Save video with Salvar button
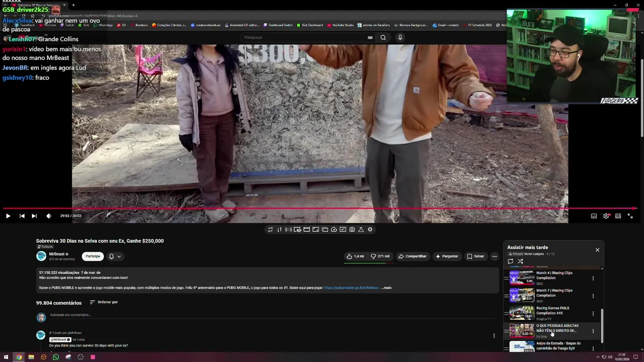 click(x=475, y=256)
